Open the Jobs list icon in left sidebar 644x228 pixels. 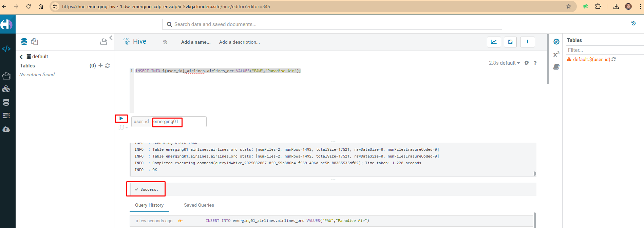(6, 116)
